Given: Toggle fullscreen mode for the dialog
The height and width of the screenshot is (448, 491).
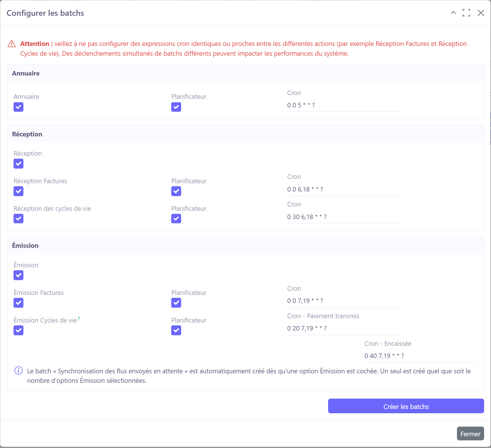Looking at the screenshot, I should [466, 13].
